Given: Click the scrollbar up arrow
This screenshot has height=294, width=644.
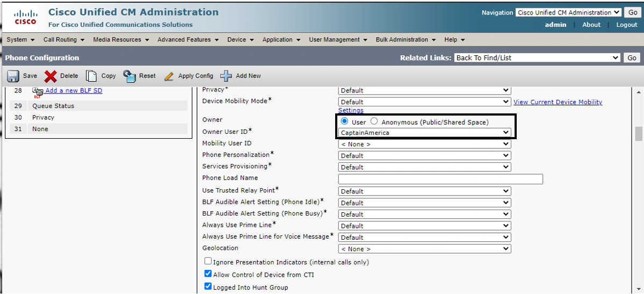Looking at the screenshot, I should tap(639, 91).
